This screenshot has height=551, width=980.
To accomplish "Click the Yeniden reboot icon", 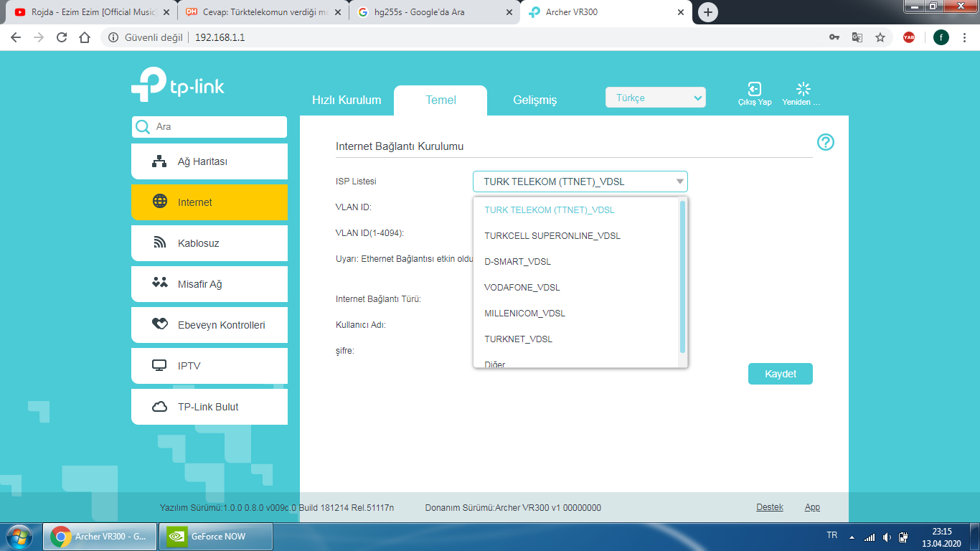I will (804, 89).
